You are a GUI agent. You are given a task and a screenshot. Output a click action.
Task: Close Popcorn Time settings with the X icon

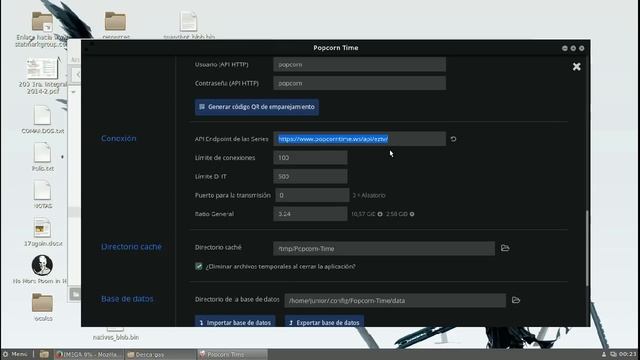(x=576, y=67)
